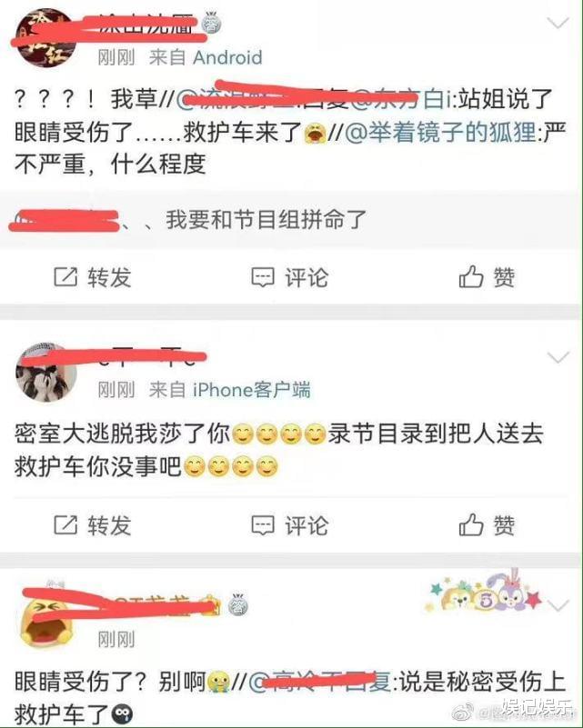
Task: Open the second poster's avatar photo
Action: 46,373
